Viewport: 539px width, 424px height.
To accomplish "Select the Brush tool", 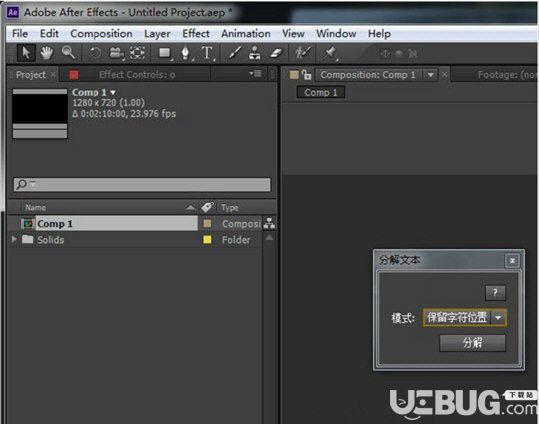I will (x=235, y=53).
